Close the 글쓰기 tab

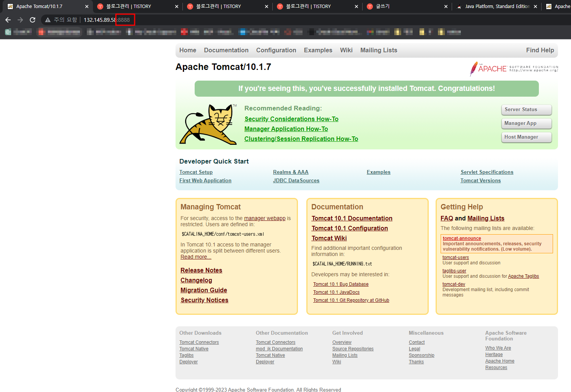[446, 6]
